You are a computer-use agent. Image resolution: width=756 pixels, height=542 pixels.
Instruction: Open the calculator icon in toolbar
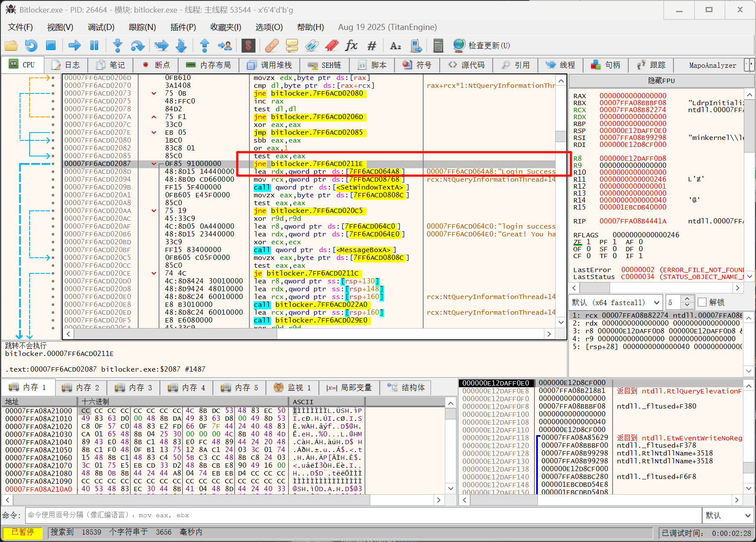pos(438,45)
